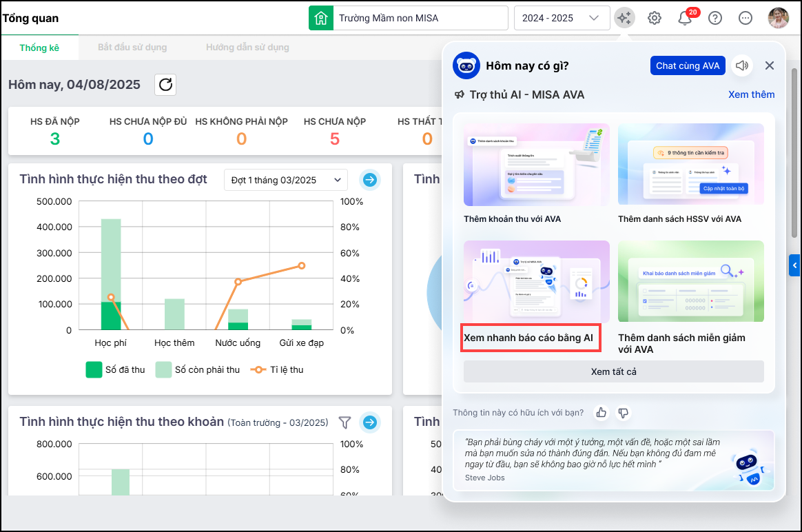
Task: Switch to the Bắt đầu sử dụng tab
Action: pyautogui.click(x=132, y=48)
